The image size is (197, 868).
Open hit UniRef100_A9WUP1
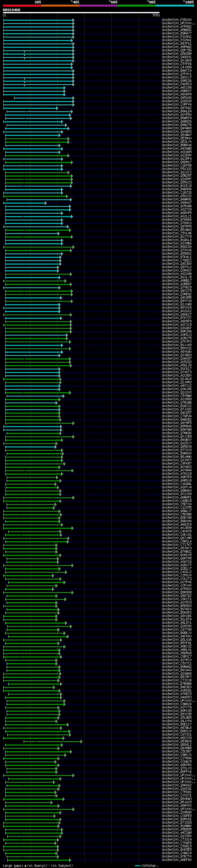coord(177,497)
